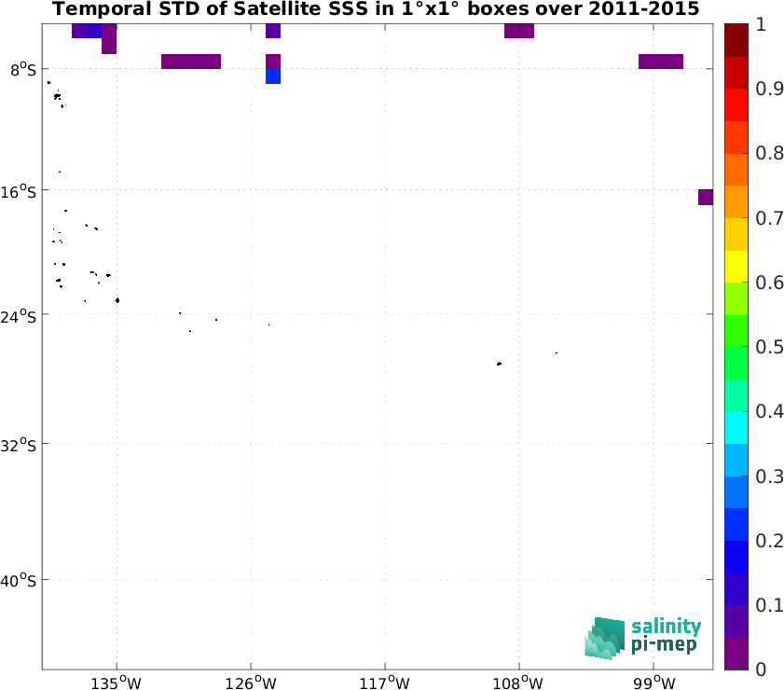The image size is (784, 690).
Task: Click the purple colorbar segment at 0
Action: [x=736, y=654]
